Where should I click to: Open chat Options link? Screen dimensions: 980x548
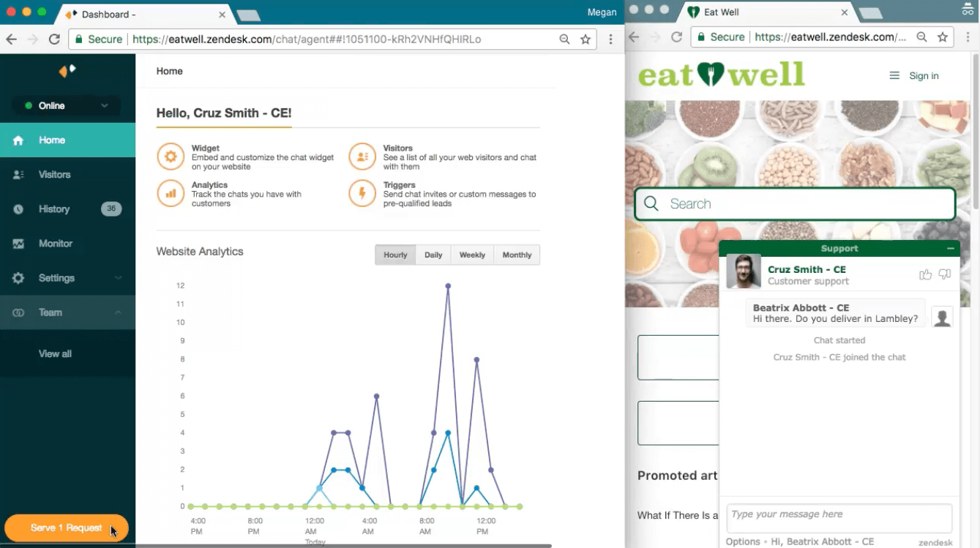(743, 542)
